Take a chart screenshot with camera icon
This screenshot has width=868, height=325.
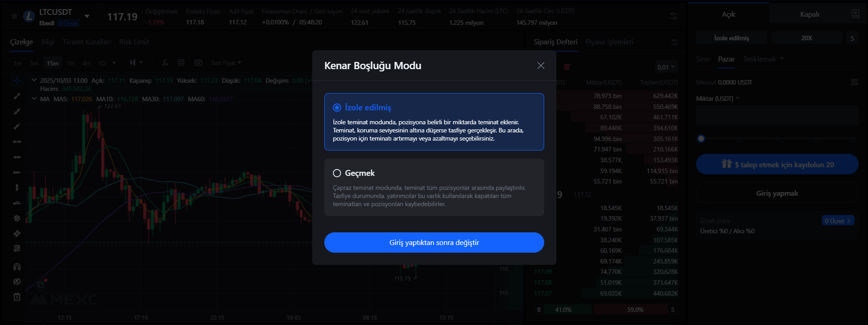198,63
